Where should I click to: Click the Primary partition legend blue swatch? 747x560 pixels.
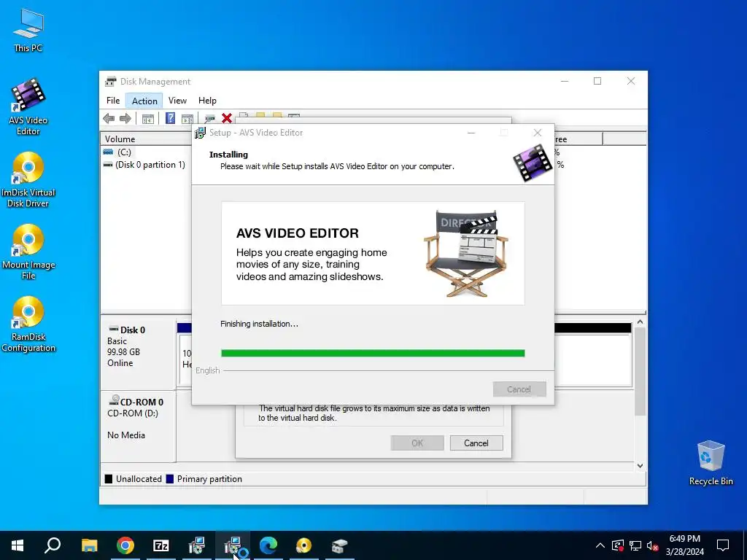(169, 479)
